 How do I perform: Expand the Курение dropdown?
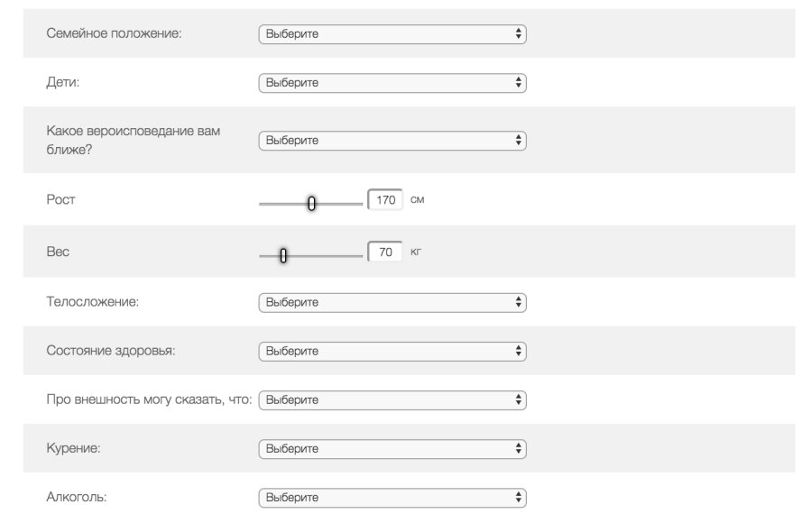point(392,447)
